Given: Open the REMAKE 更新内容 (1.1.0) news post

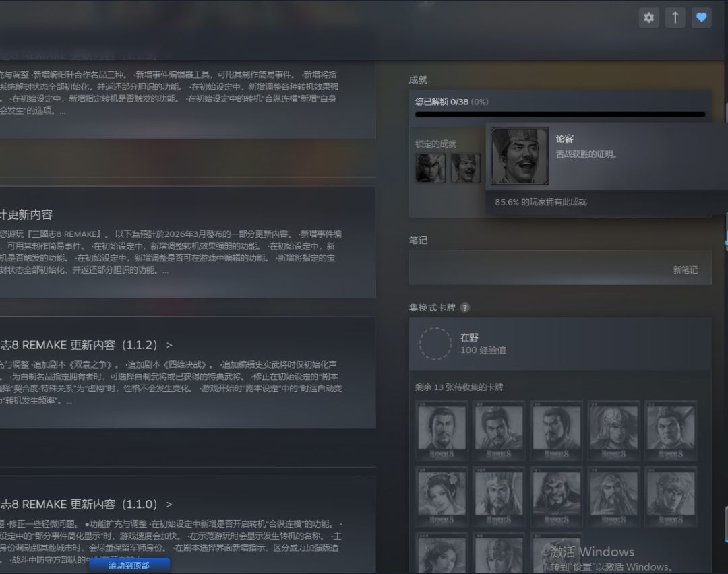Looking at the screenshot, I should click(x=86, y=505).
